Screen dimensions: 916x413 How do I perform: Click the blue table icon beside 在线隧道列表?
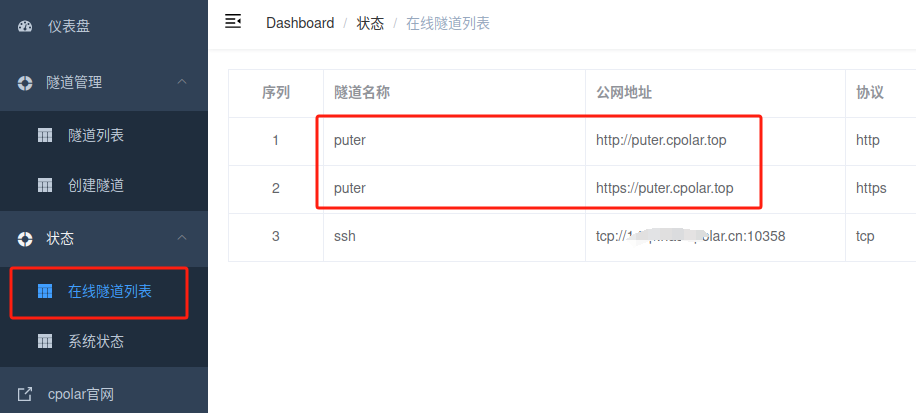pyautogui.click(x=45, y=291)
